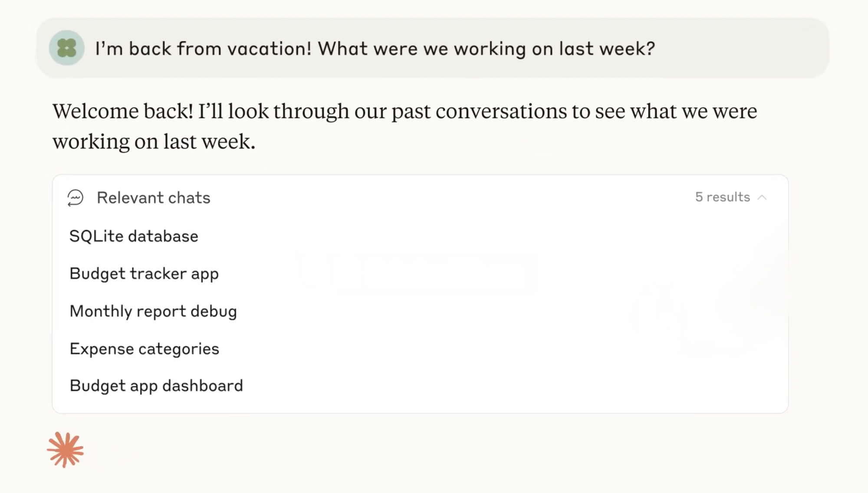Open the Budget app dashboard chat
This screenshot has width=868, height=493.
156,386
